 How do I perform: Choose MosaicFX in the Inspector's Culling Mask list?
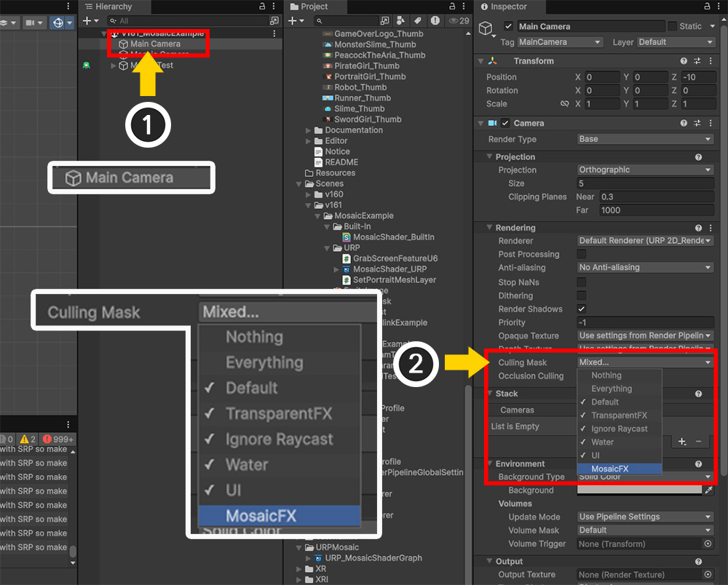click(620, 469)
